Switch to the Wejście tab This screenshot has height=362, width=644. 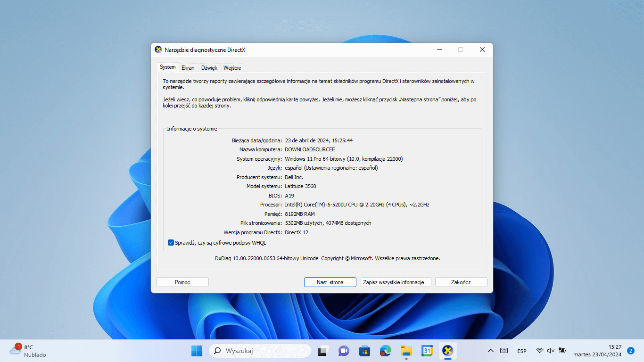(232, 68)
